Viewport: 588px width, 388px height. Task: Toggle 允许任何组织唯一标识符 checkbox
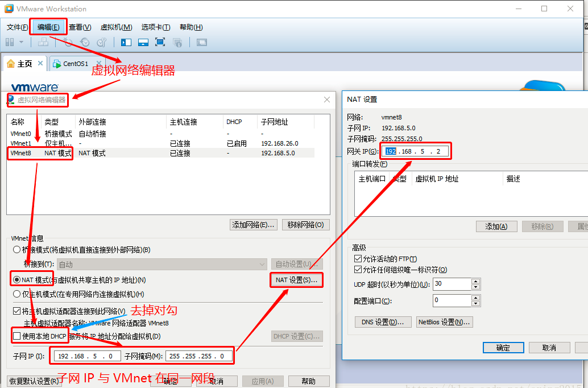point(358,270)
